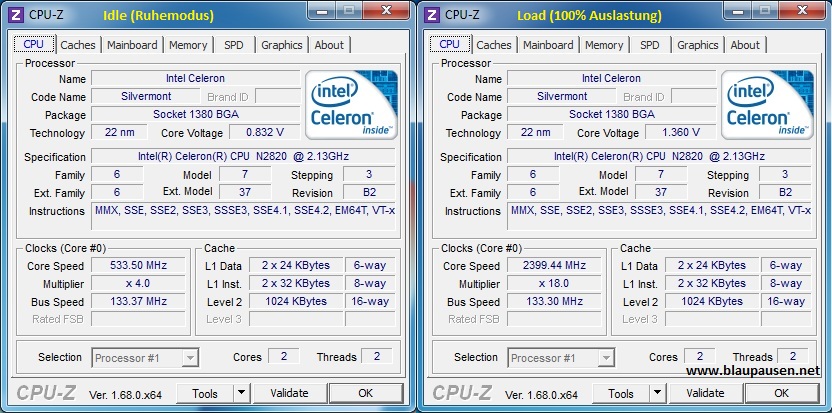Switch to Memory tab in Load window
Image resolution: width=832 pixels, height=413 pixels.
604,45
